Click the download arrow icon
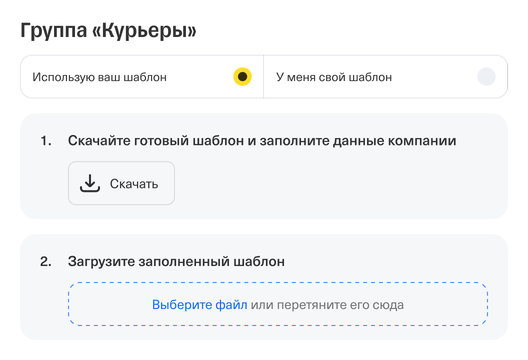The image size is (528, 360). pos(90,184)
